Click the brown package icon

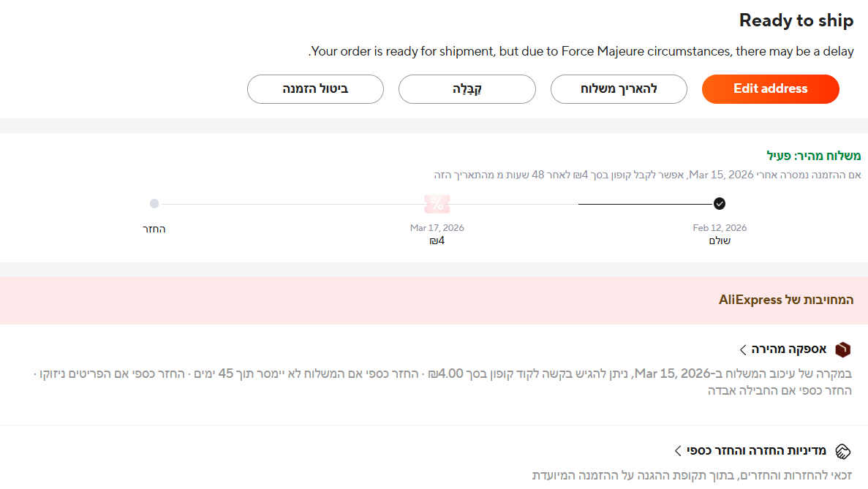tap(843, 349)
